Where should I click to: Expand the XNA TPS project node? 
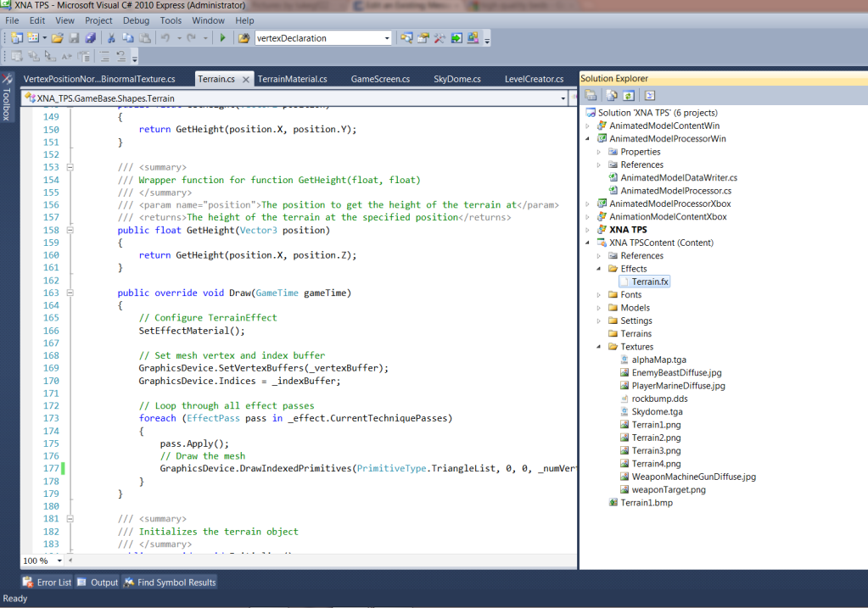point(588,230)
